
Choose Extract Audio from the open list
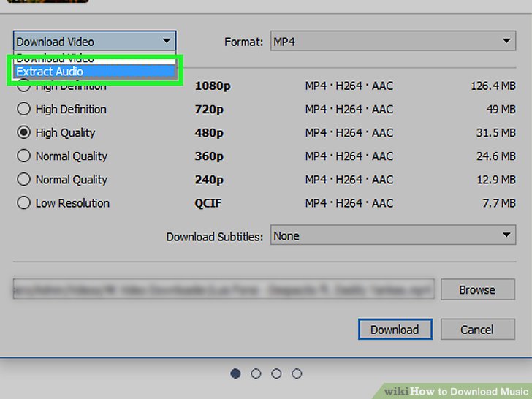tap(95, 72)
